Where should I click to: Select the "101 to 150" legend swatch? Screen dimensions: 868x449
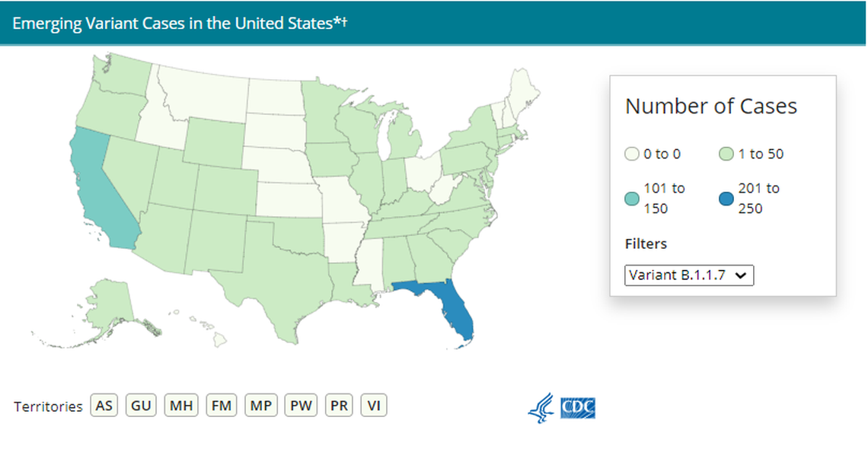tap(630, 197)
